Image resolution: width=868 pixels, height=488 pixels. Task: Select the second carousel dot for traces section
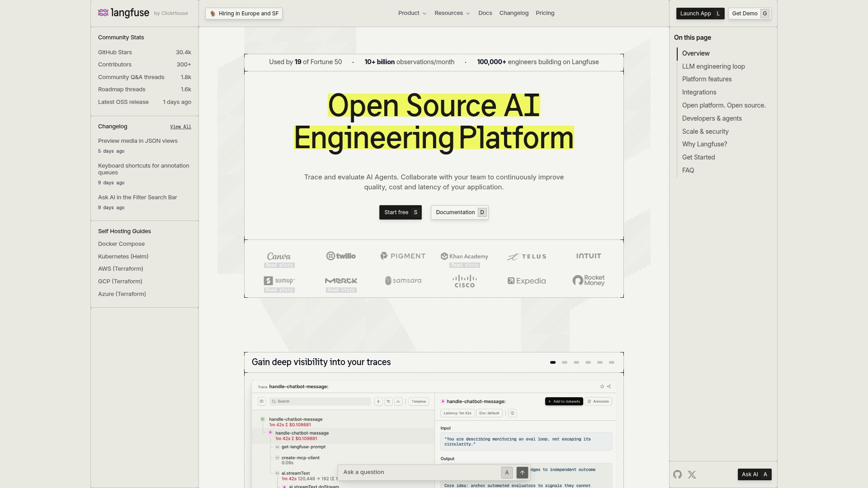pyautogui.click(x=565, y=362)
